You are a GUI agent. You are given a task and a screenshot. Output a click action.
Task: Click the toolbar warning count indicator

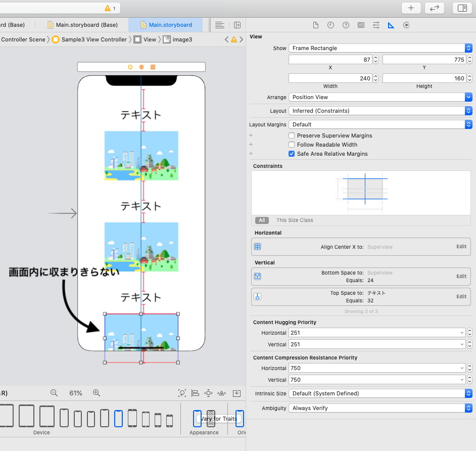coord(110,8)
